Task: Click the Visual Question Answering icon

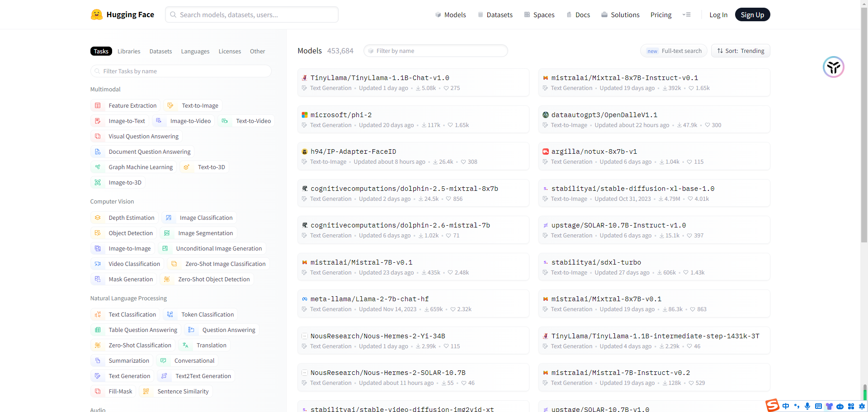Action: pos(98,136)
